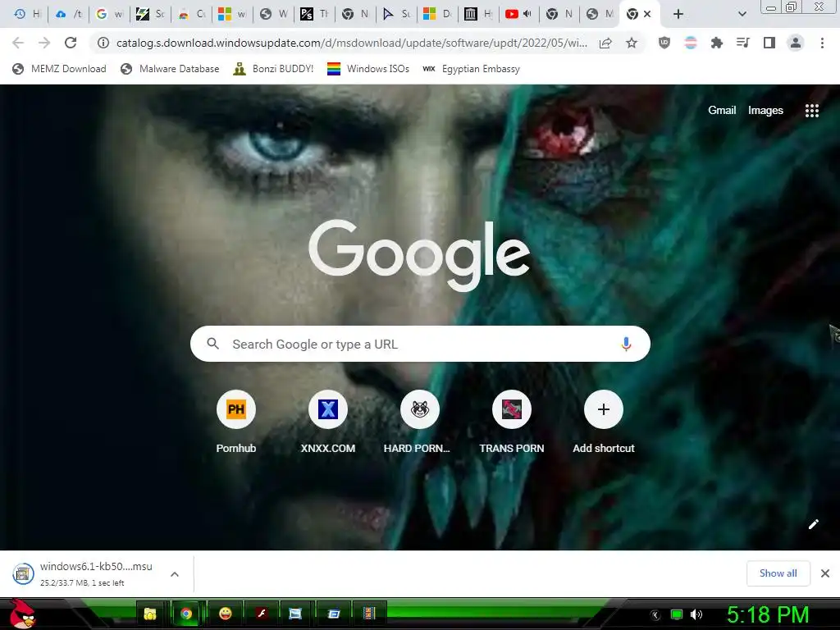Focus the Google search box
Viewport: 840px width, 630px height.
420,344
